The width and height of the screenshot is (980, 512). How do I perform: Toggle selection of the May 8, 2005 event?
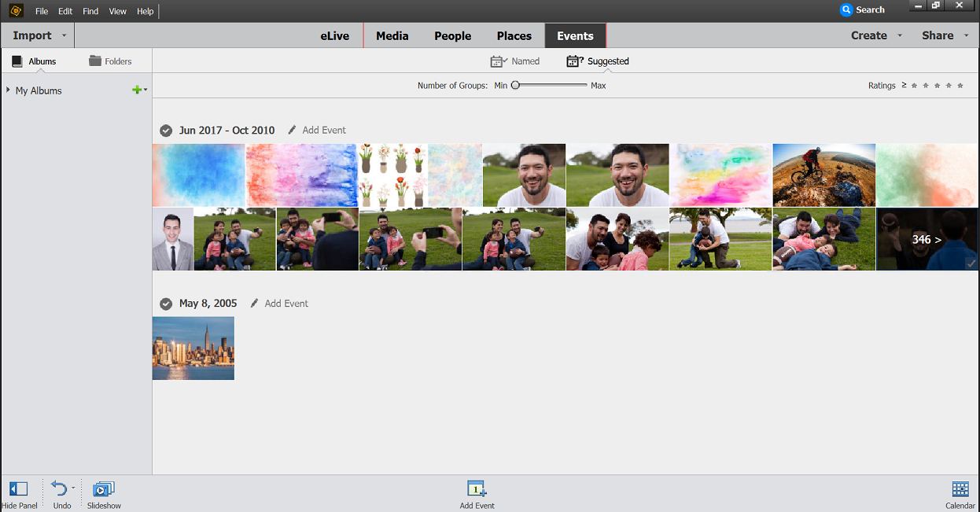(x=166, y=303)
